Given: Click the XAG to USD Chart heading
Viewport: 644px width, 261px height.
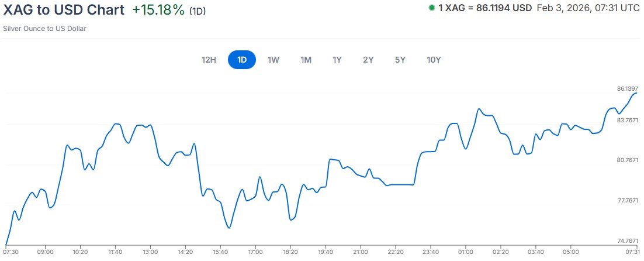Looking at the screenshot, I should point(64,10).
